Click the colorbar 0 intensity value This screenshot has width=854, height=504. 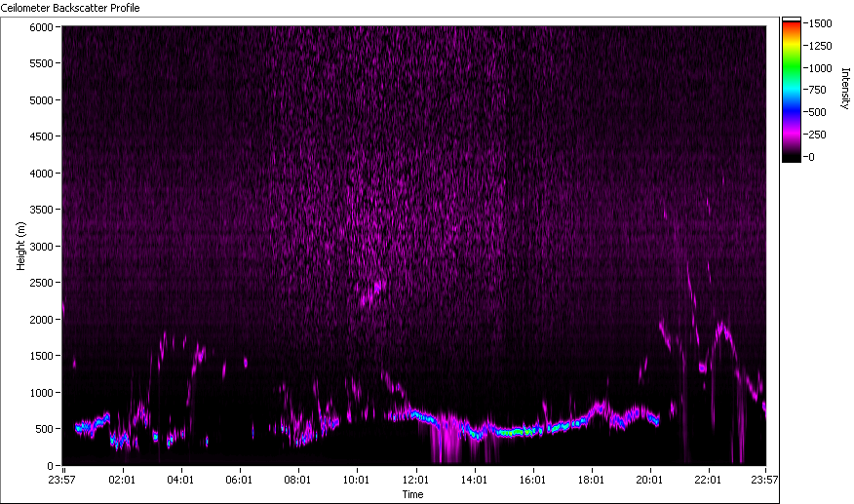tap(811, 157)
